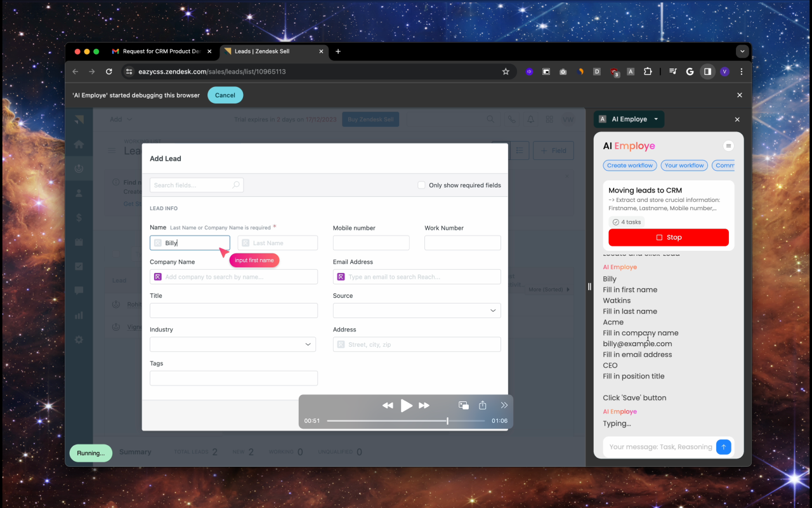The height and width of the screenshot is (508, 812).
Task: Rewind the video recording
Action: (388, 405)
